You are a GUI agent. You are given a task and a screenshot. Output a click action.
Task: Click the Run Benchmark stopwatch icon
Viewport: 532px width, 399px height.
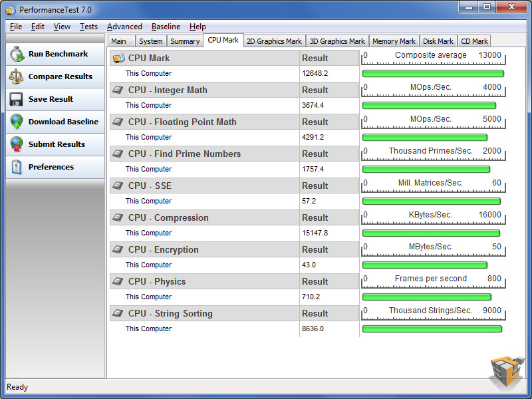click(x=17, y=55)
